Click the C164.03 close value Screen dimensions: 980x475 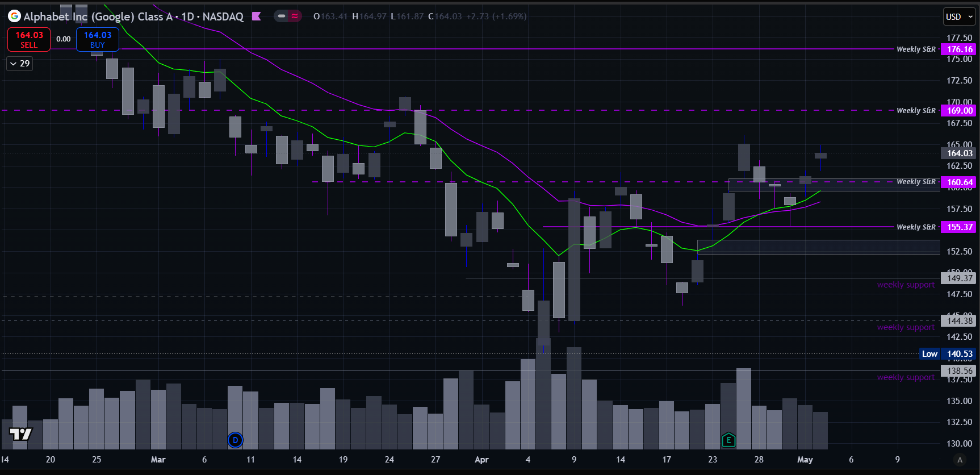click(445, 16)
